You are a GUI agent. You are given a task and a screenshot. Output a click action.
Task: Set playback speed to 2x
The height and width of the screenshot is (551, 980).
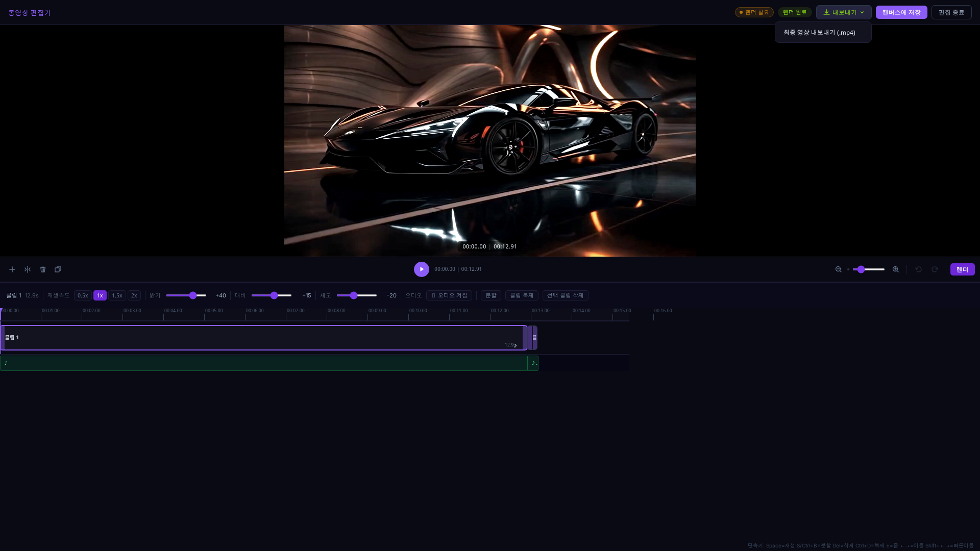(x=134, y=295)
